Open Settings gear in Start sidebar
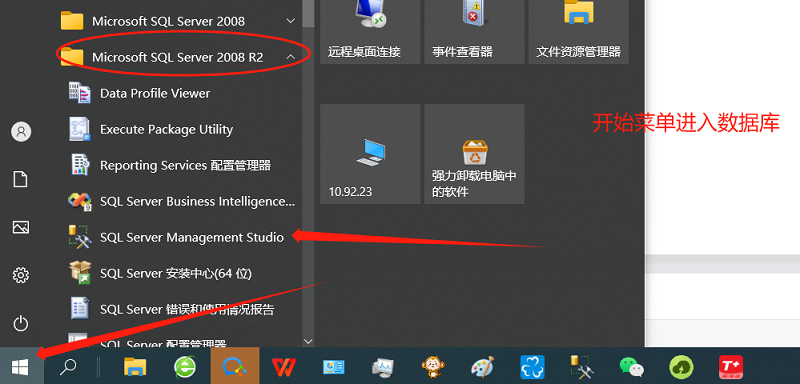The height and width of the screenshot is (384, 800). coord(20,275)
